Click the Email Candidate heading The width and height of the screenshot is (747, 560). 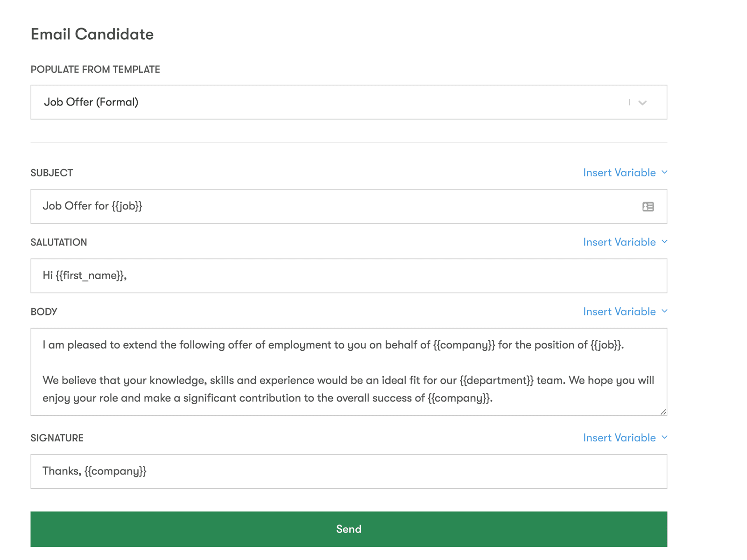click(92, 34)
